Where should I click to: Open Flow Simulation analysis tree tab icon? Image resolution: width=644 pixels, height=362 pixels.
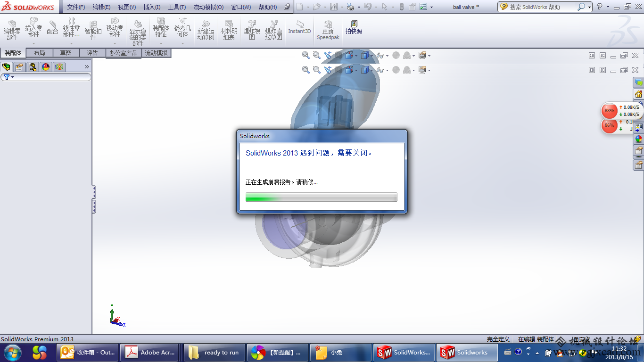pyautogui.click(x=59, y=67)
